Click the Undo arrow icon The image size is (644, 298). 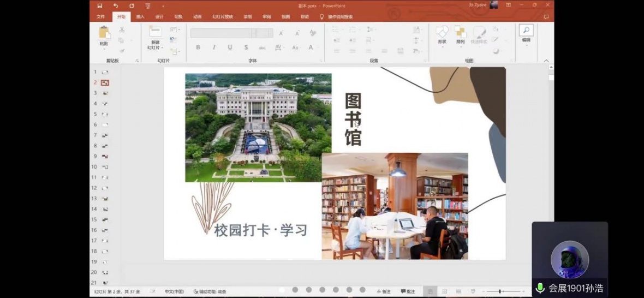(x=115, y=5)
